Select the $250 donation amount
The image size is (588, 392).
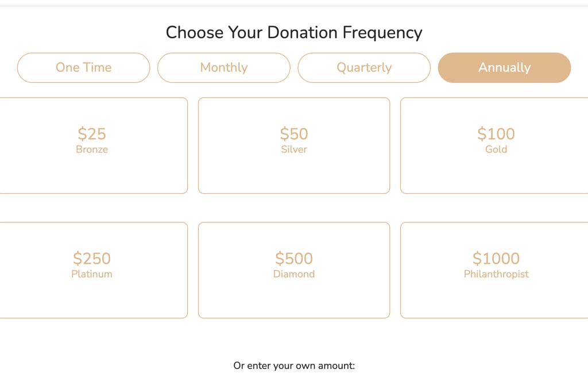pyautogui.click(x=92, y=259)
